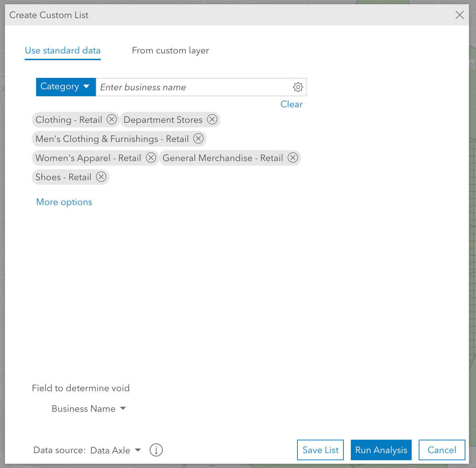Close the Create Custom List dialog
The image size is (476, 468).
pyautogui.click(x=459, y=15)
